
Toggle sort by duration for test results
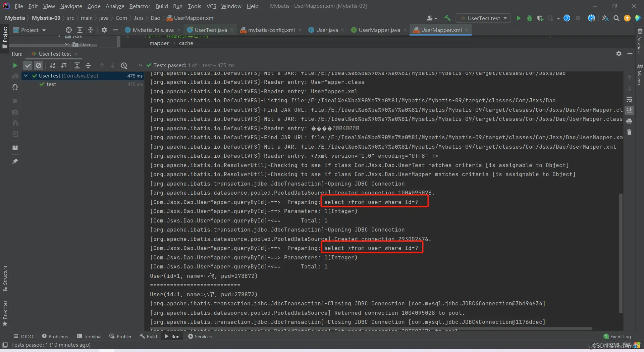[64, 65]
